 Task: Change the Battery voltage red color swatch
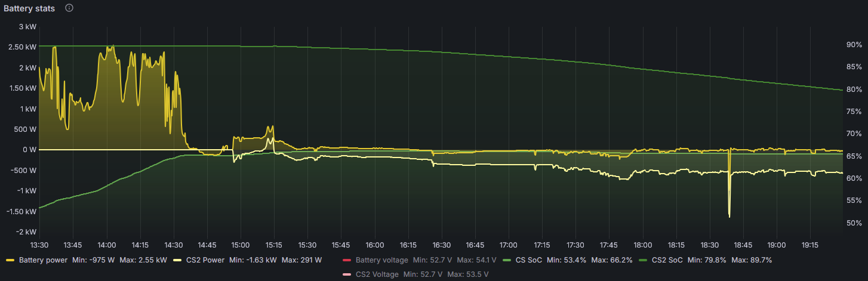(x=347, y=260)
